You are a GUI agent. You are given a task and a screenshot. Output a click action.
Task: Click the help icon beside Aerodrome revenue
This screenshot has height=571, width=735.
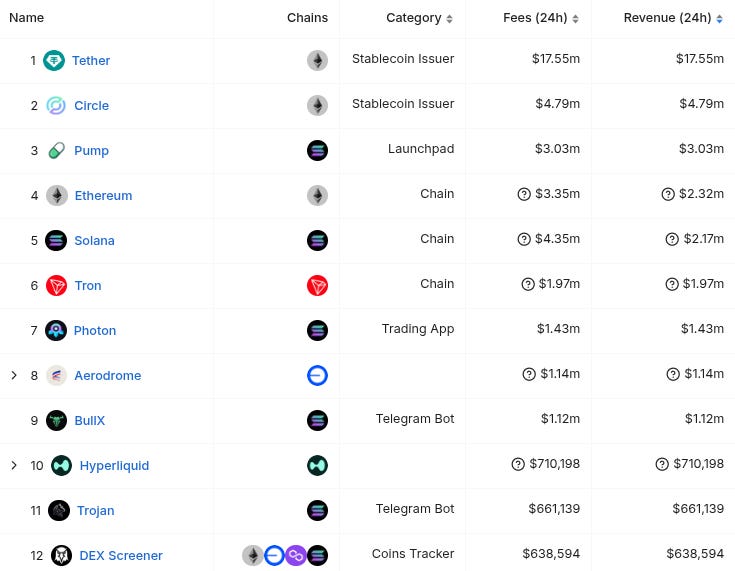pos(673,374)
